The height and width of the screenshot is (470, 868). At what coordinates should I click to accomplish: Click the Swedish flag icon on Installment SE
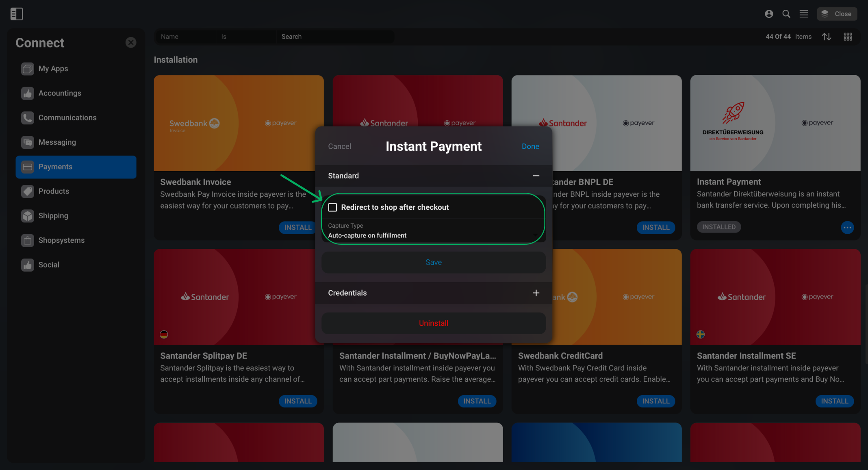point(701,335)
